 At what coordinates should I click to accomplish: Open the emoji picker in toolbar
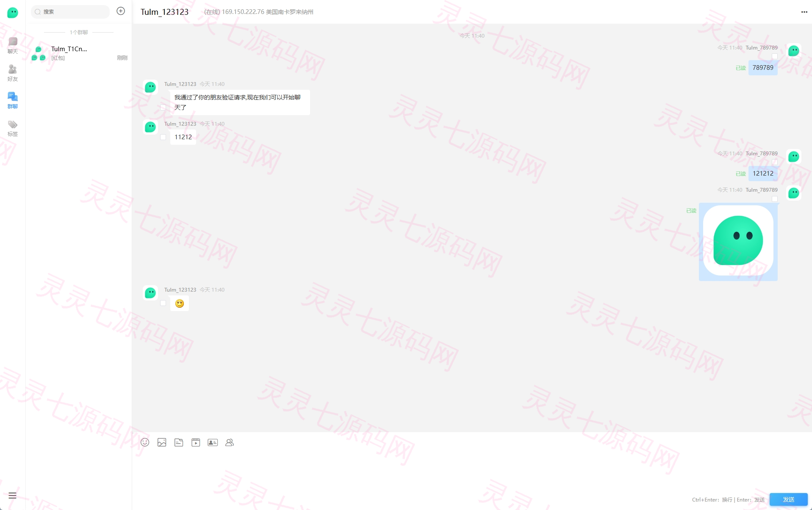(x=145, y=442)
